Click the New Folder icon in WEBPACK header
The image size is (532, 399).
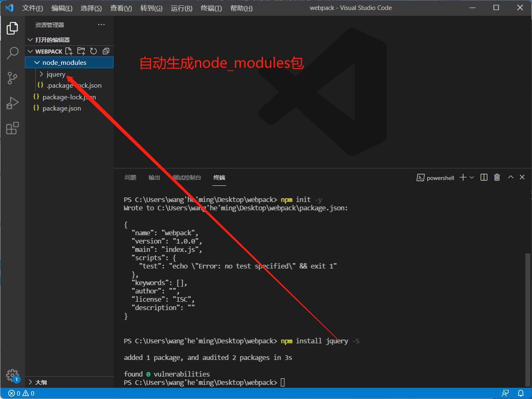(x=81, y=51)
